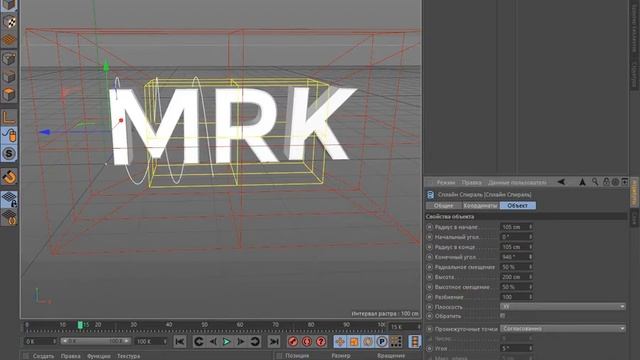Image resolution: width=640 pixels, height=360 pixels.
Task: Jump to previous keyframe button
Action: pyautogui.click(x=199, y=341)
